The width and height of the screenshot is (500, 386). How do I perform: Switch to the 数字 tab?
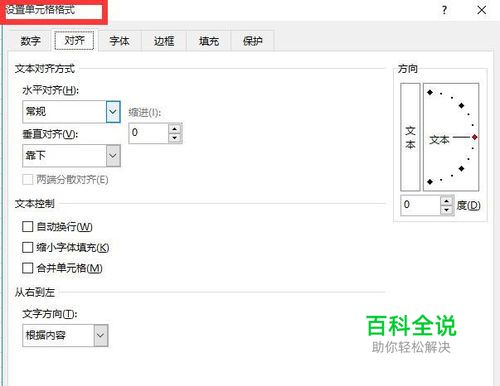(30, 41)
